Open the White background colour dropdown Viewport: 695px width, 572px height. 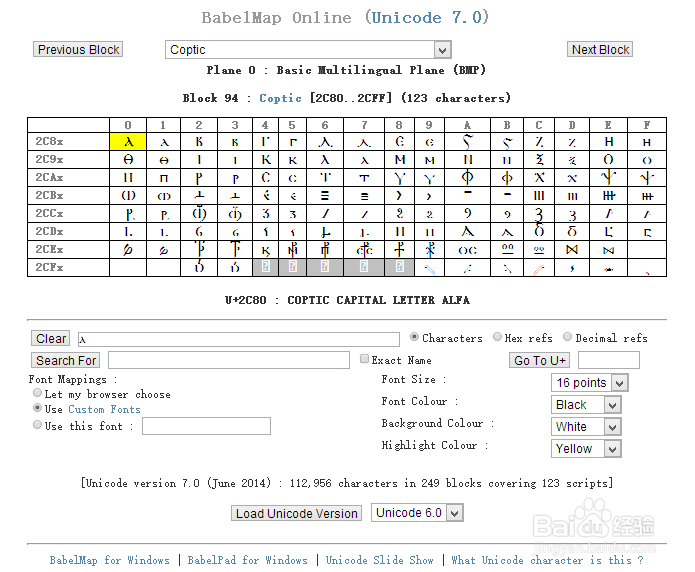tap(586, 427)
